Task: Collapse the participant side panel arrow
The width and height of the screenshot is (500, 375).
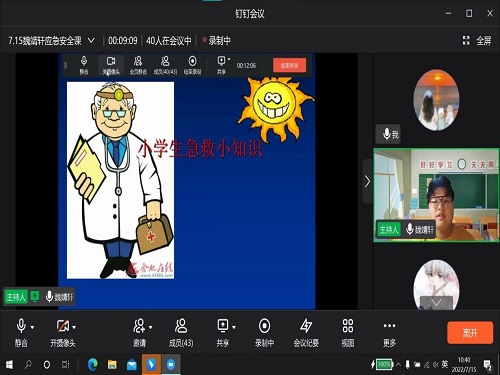Action: click(x=367, y=181)
